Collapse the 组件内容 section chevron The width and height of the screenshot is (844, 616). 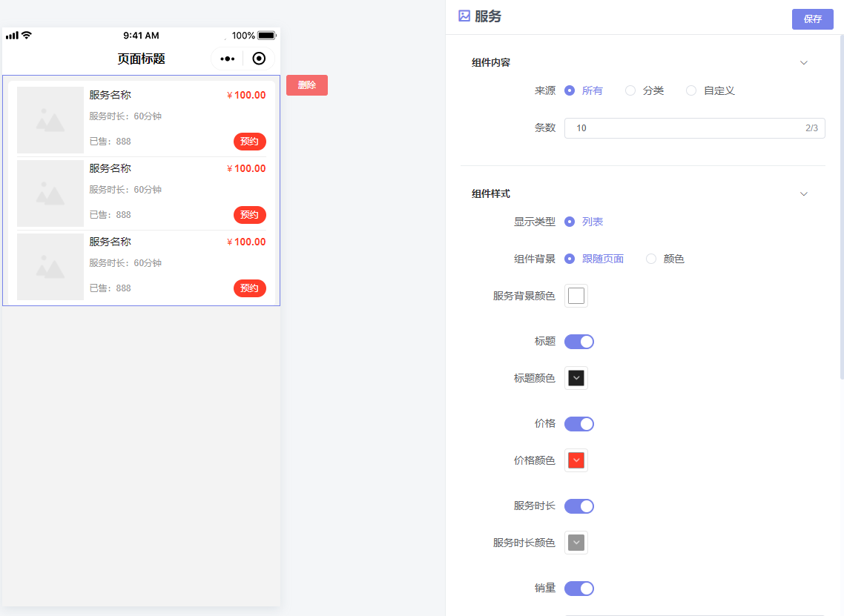tap(804, 63)
